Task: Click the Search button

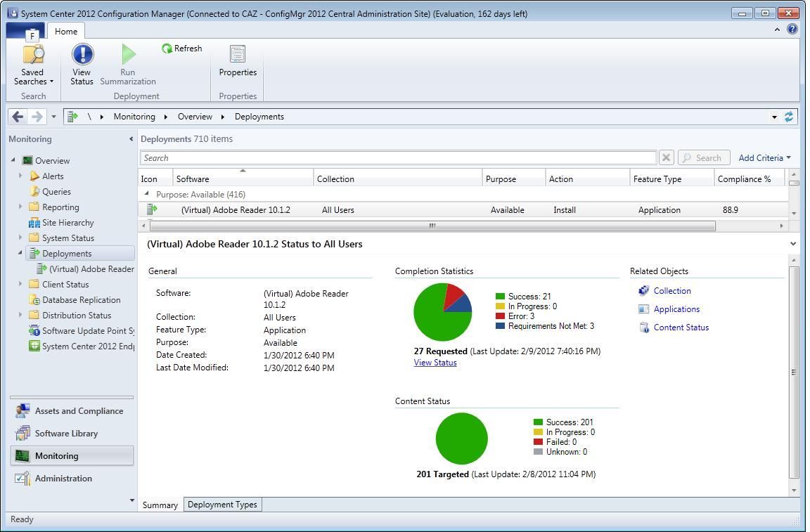Action: click(704, 158)
